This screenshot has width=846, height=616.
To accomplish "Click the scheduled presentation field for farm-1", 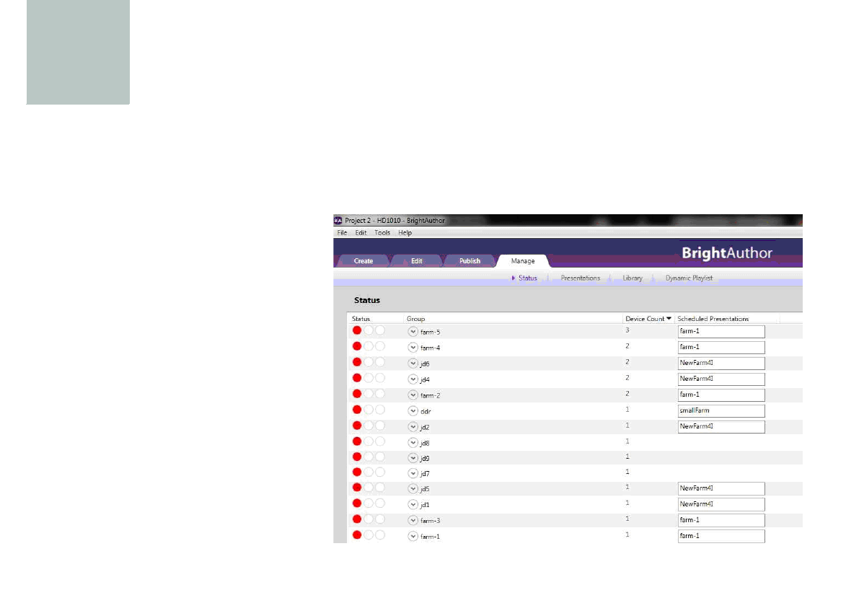I will (x=721, y=536).
